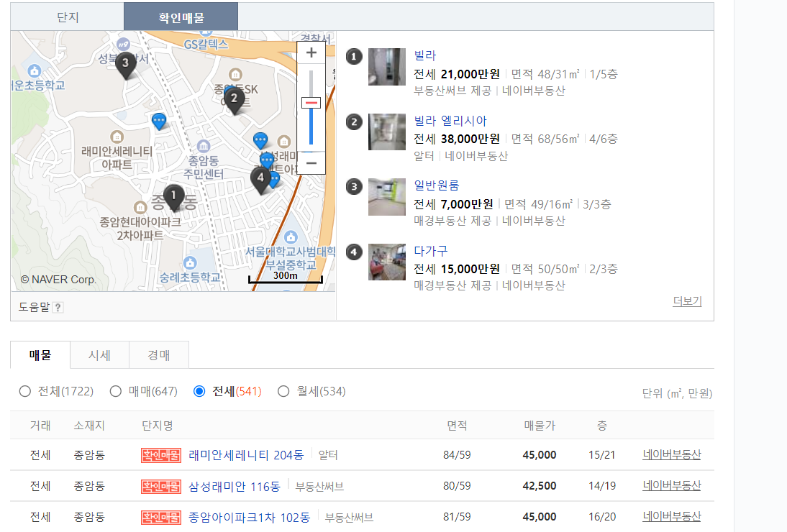787x532 pixels.
Task: Click floor value 16/20
Action: pos(602,517)
